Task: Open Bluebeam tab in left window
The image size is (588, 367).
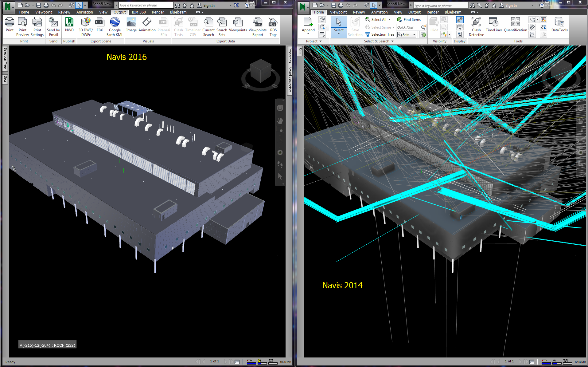Action: point(178,12)
